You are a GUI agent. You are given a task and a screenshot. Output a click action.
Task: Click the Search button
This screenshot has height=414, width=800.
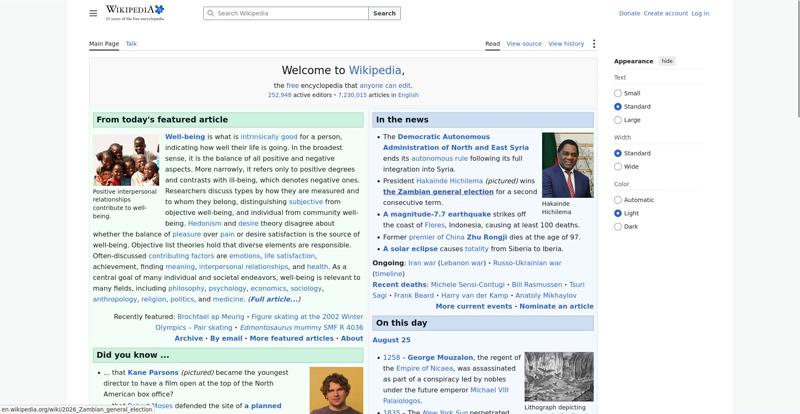coord(384,13)
